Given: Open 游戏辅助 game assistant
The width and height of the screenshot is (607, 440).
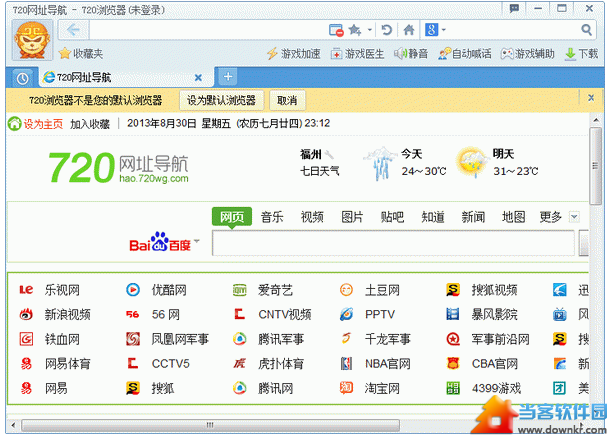Looking at the screenshot, I should coord(528,53).
